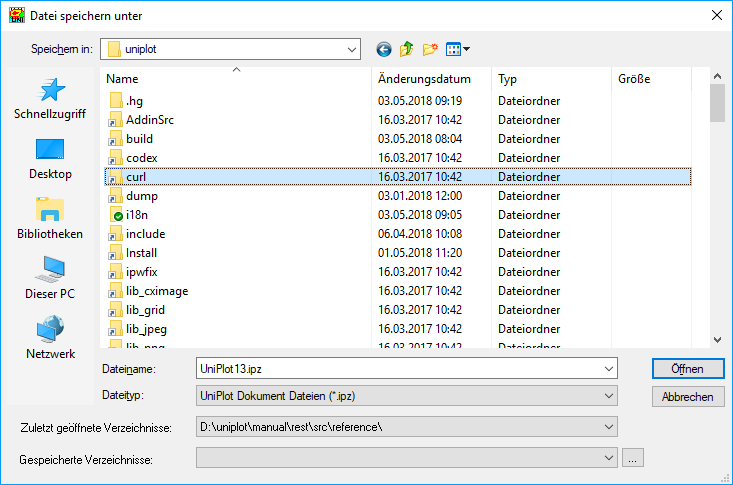This screenshot has width=733, height=485.
Task: Click the Abbrechen button
Action: tap(687, 397)
